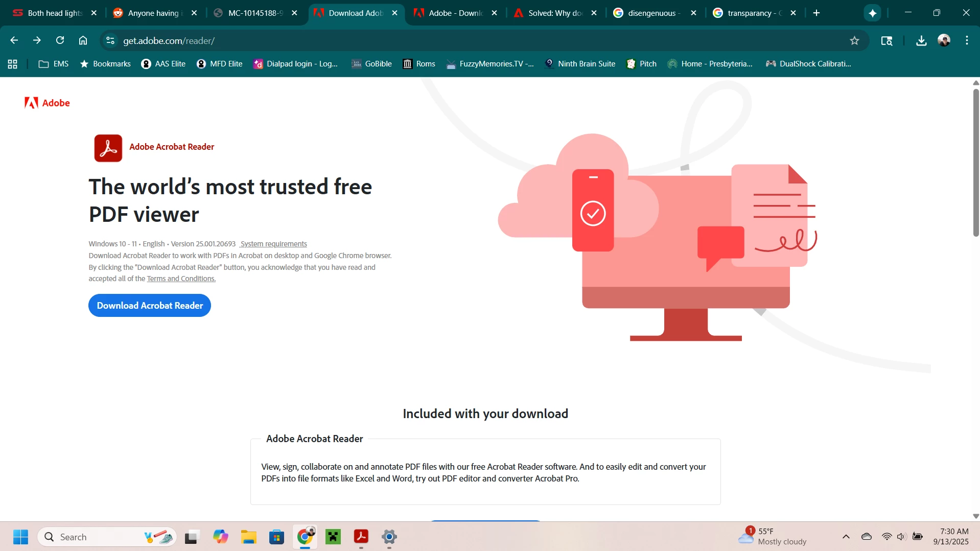Open the browser home page
Viewport: 980px width, 551px height.
point(83,40)
